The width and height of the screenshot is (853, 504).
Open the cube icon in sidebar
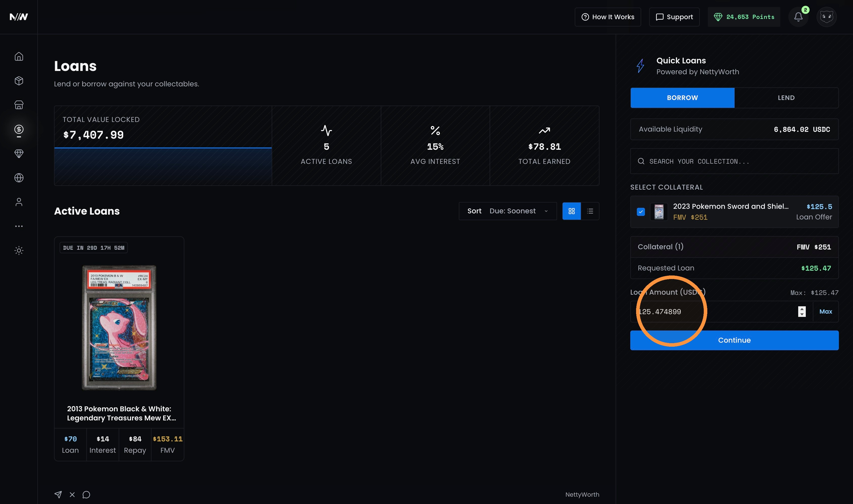[19, 81]
